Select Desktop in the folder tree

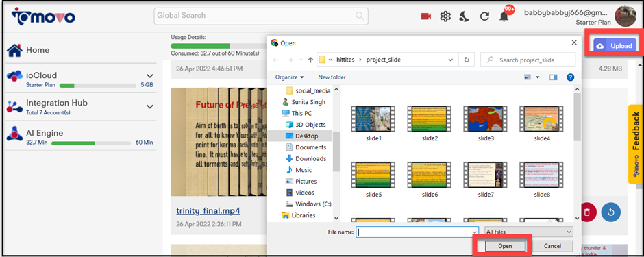(x=307, y=136)
